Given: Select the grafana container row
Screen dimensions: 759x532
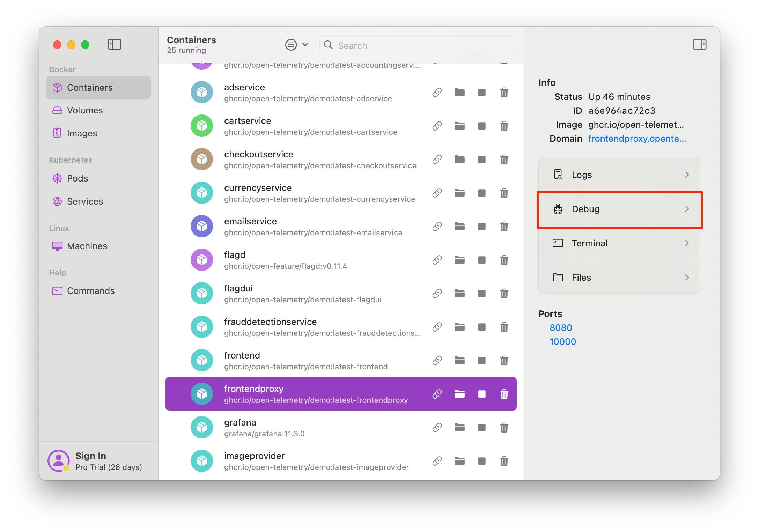Looking at the screenshot, I should pos(341,428).
